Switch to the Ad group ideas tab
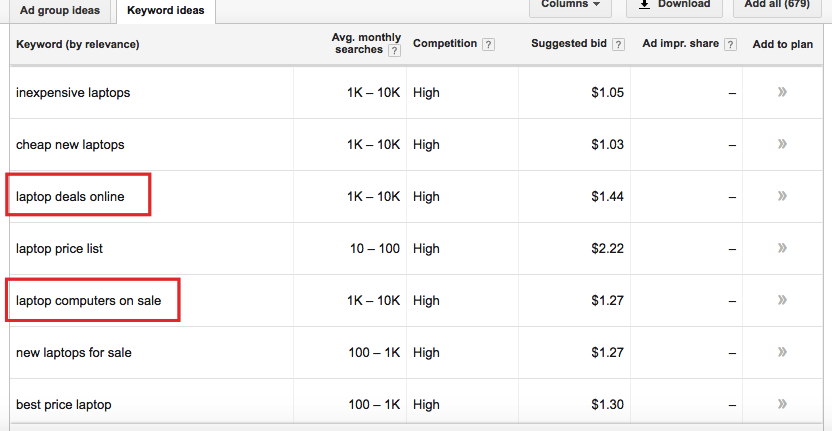This screenshot has height=431, width=832. 59,11
